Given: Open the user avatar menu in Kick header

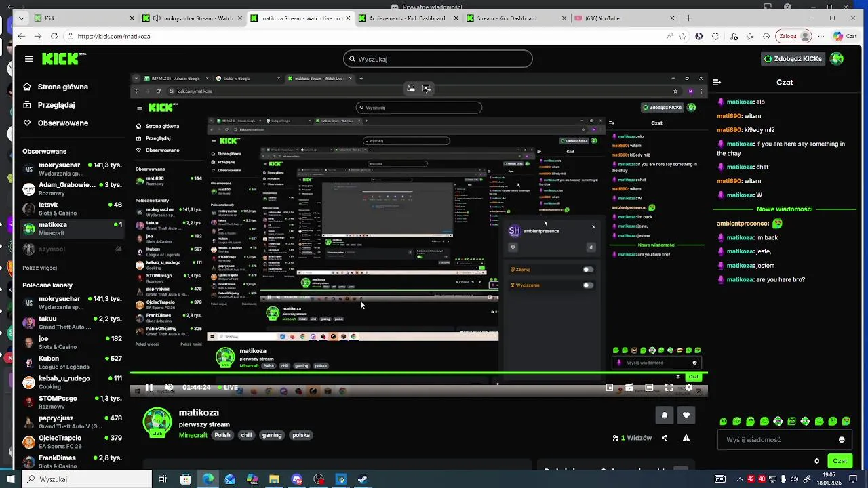Looking at the screenshot, I should coord(837,59).
